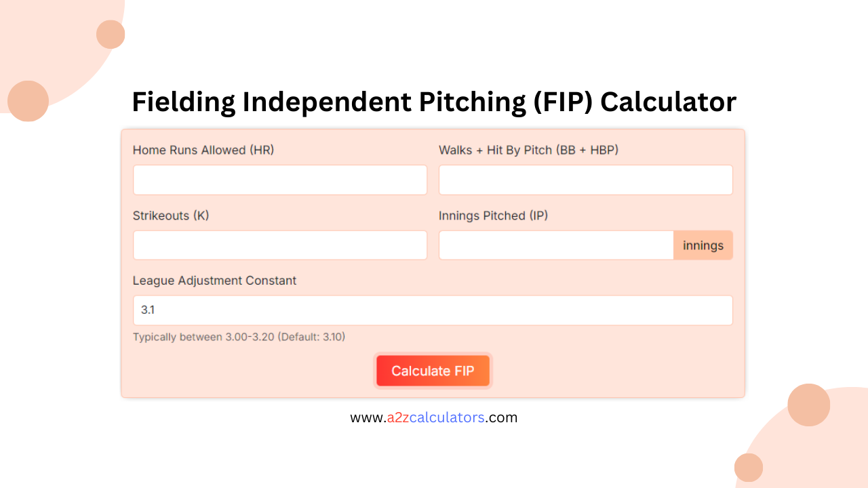
Task: Click the Walks + Hit By Pitch (BB + HBP) label
Action: point(529,150)
